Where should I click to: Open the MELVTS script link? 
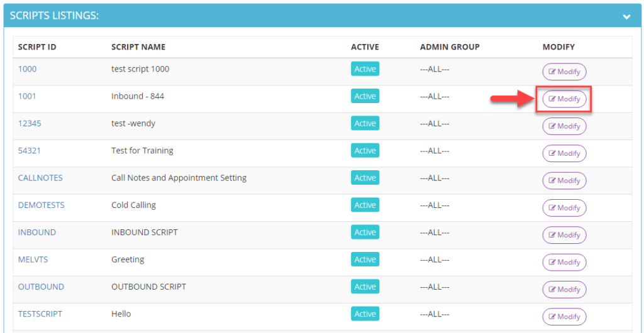pyautogui.click(x=33, y=259)
